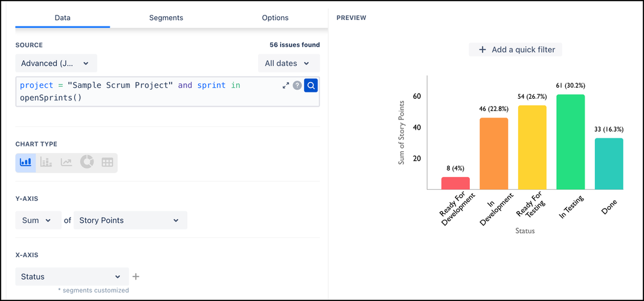Click the '8 (4%)' bar label

(x=456, y=168)
